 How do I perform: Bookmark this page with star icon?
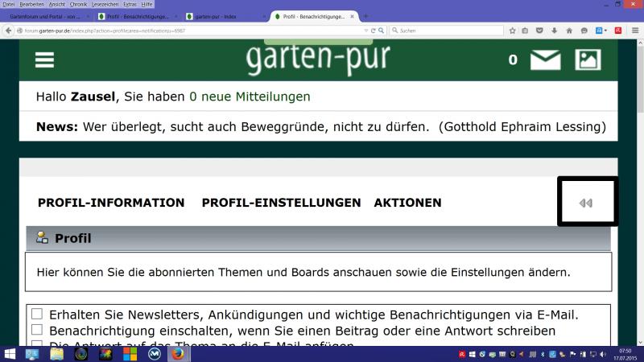coord(512,31)
